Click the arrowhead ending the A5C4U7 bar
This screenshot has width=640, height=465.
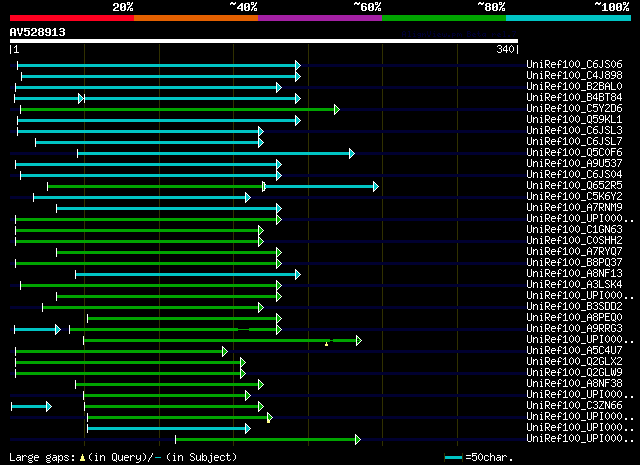[x=225, y=352]
